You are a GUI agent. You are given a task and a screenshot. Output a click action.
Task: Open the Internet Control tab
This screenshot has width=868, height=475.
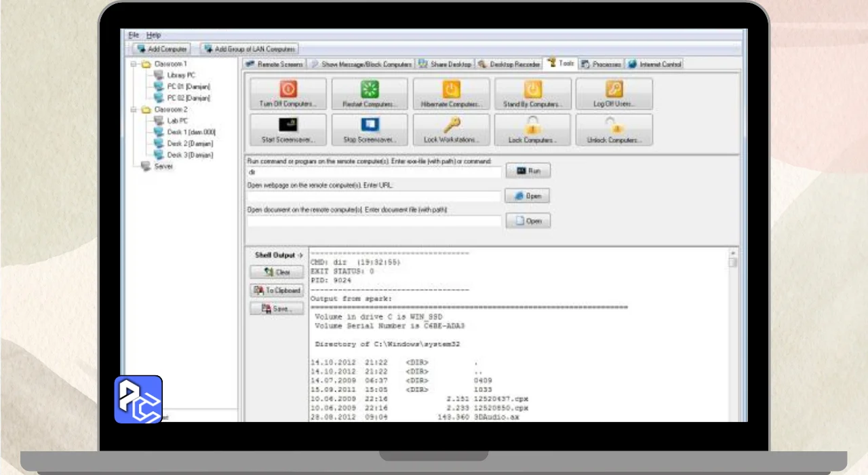click(654, 64)
